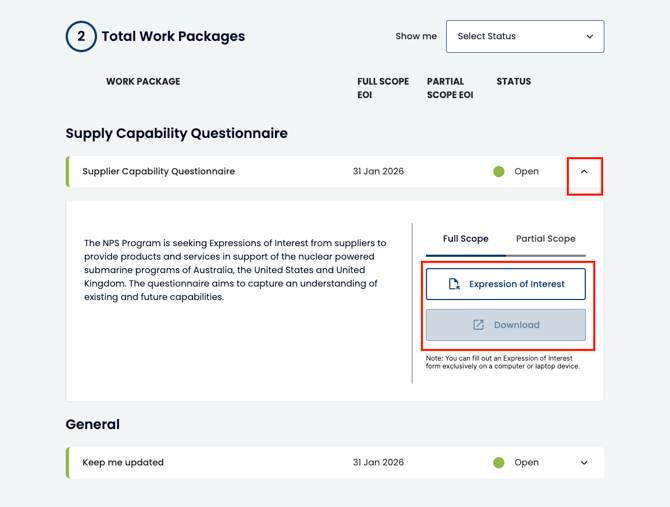
Task: Click the Supplier Capability Questionnaire row title
Action: tap(158, 172)
